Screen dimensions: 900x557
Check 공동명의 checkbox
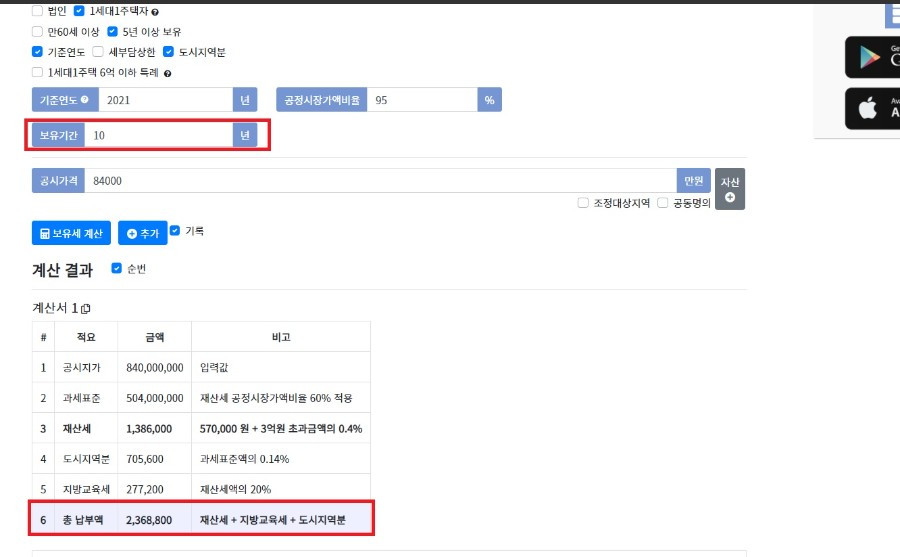click(663, 203)
